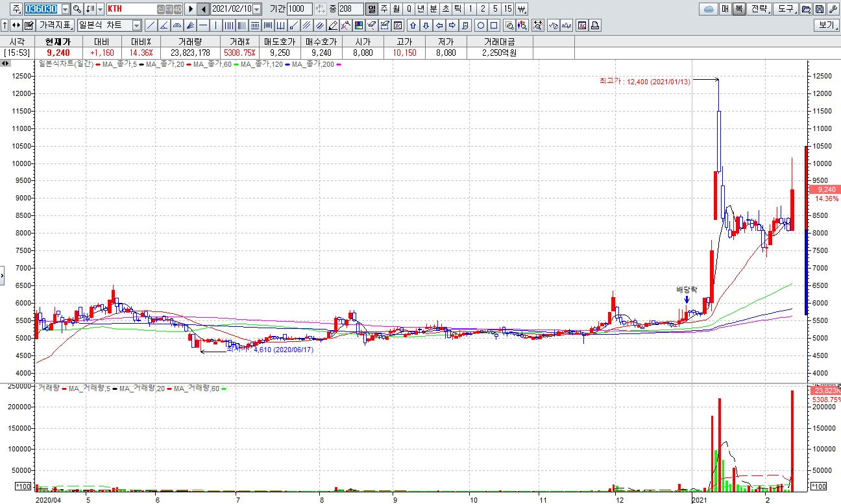Click the 주 market type button

click(x=16, y=8)
